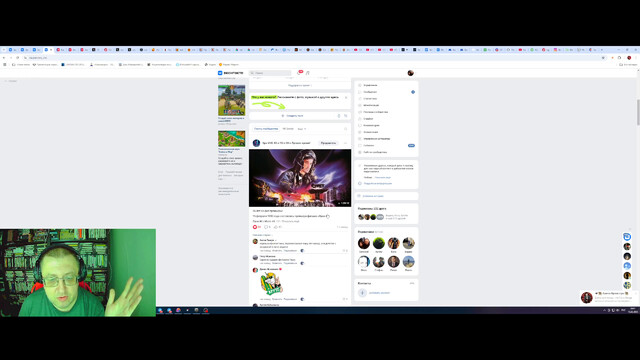640x360 pixels.
Task: Click the comment bubble icon under the post
Action: (267, 227)
